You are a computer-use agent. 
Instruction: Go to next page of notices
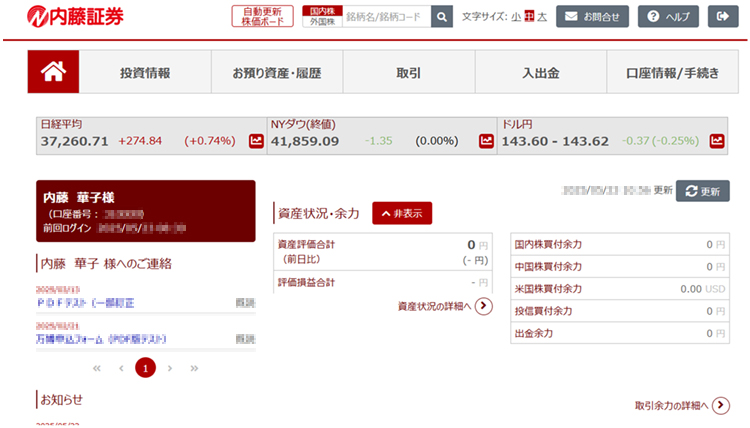pyautogui.click(x=170, y=368)
